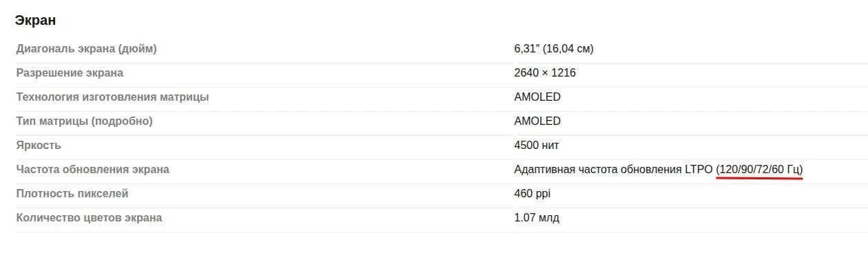This screenshot has height=258, width=868.
Task: Click the underlined 120/90/72/60 Гц text
Action: click(760, 169)
